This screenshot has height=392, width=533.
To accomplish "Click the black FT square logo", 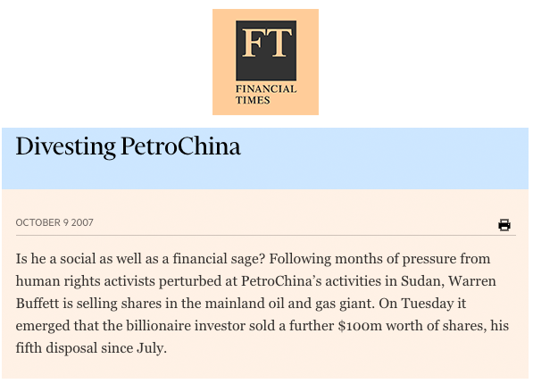I will [x=266, y=50].
